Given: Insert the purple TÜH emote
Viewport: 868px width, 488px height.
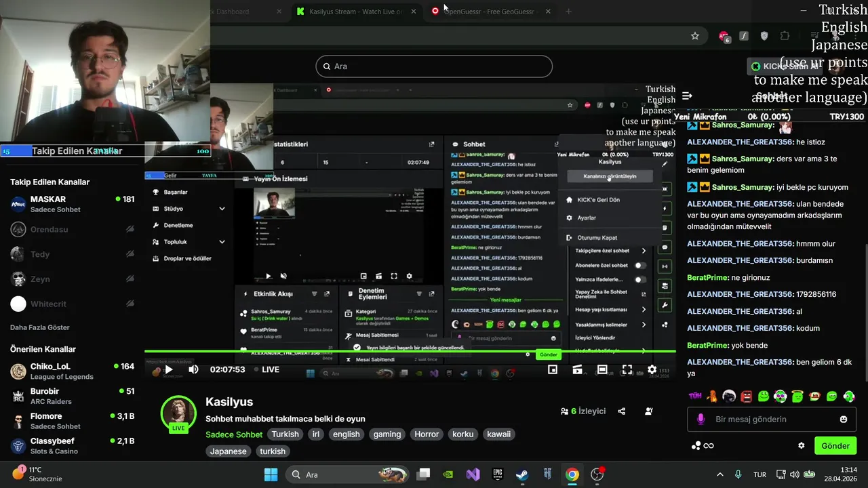Looking at the screenshot, I should (x=695, y=396).
